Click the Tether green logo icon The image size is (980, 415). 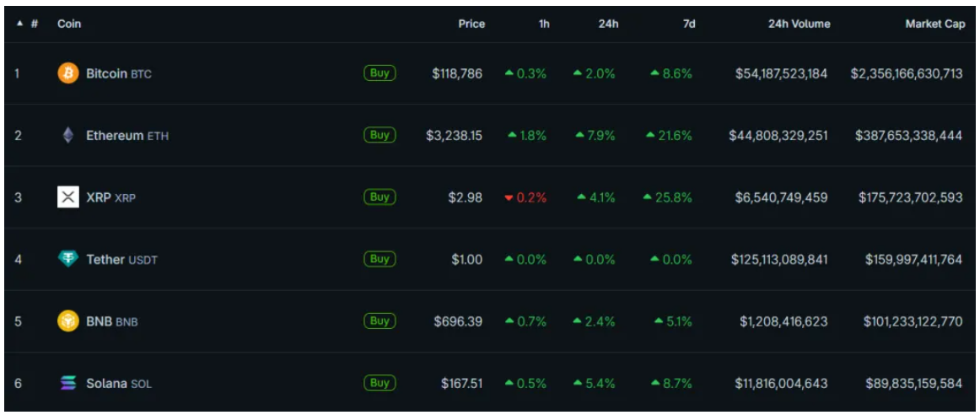tap(67, 259)
